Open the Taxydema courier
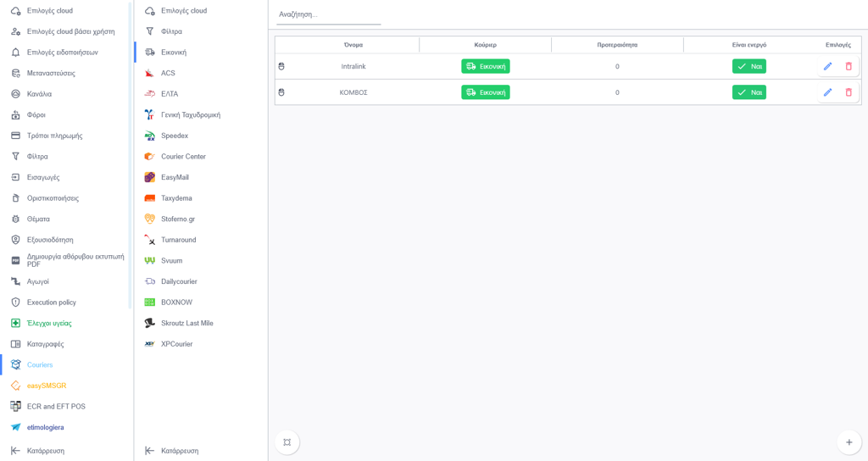 176,198
